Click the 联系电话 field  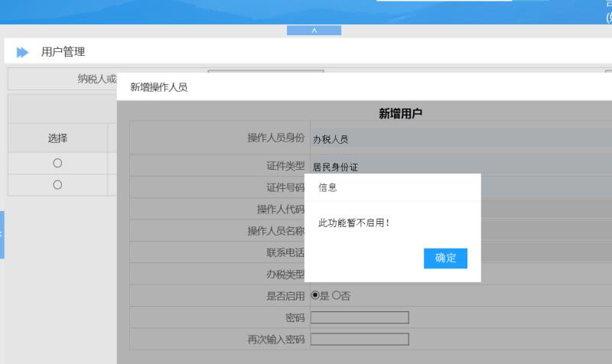pyautogui.click(x=535, y=252)
